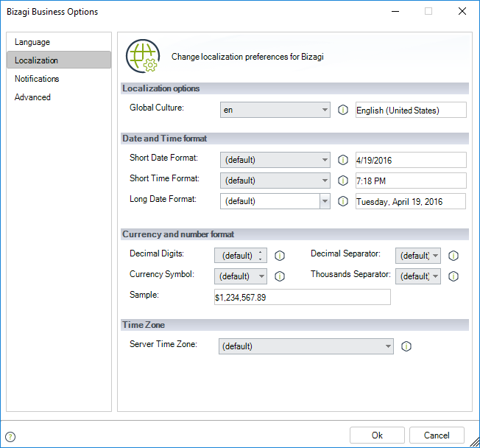
Task: Click the info icon beside Server Time Zone
Action: tap(406, 346)
